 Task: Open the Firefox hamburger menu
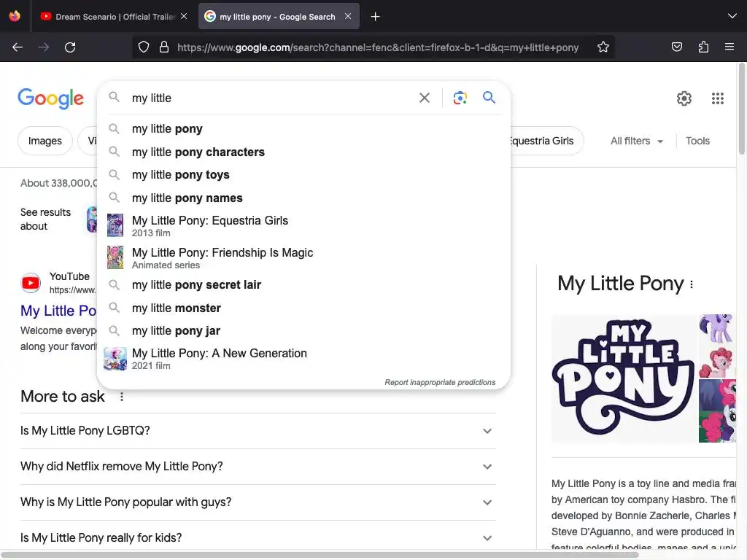pos(729,47)
